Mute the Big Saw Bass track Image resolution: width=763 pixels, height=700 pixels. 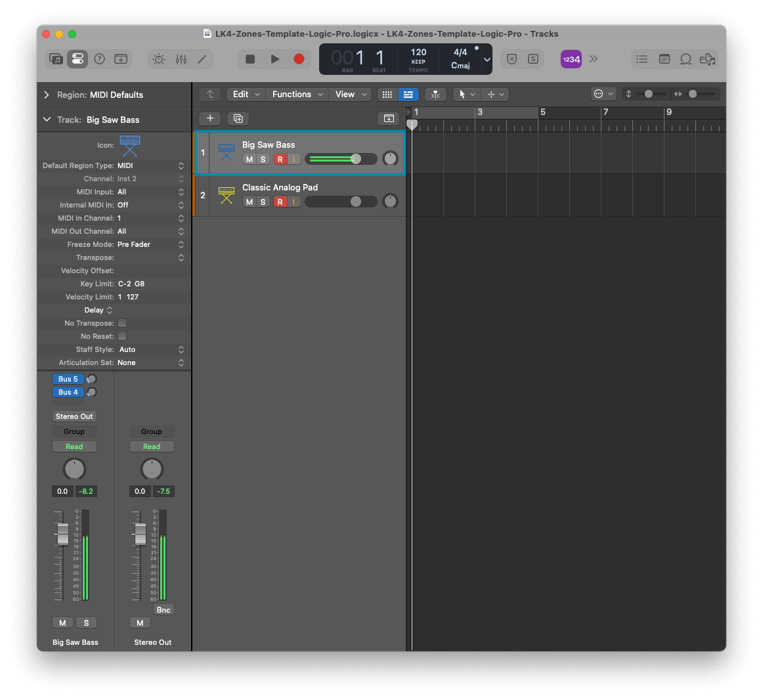(249, 159)
